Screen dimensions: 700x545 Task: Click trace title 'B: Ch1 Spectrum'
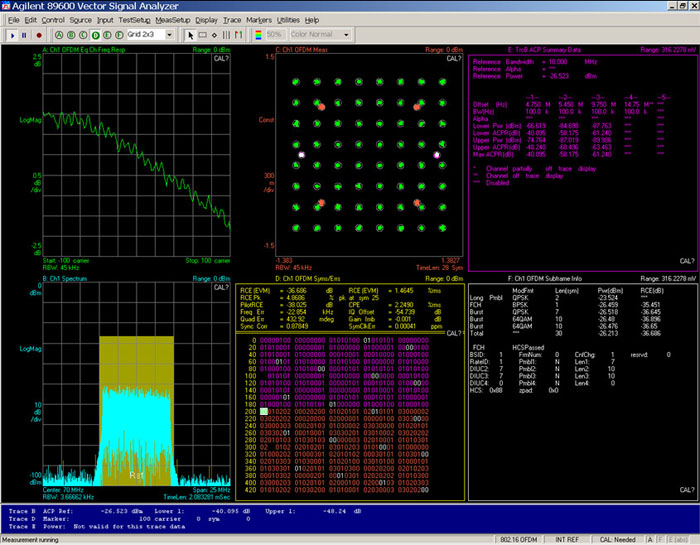pos(65,279)
